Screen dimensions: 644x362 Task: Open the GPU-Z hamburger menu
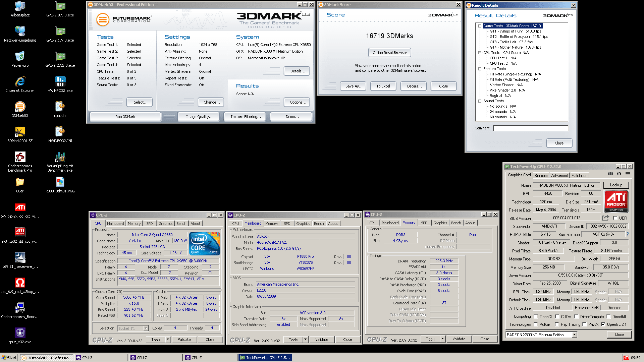pyautogui.click(x=628, y=174)
